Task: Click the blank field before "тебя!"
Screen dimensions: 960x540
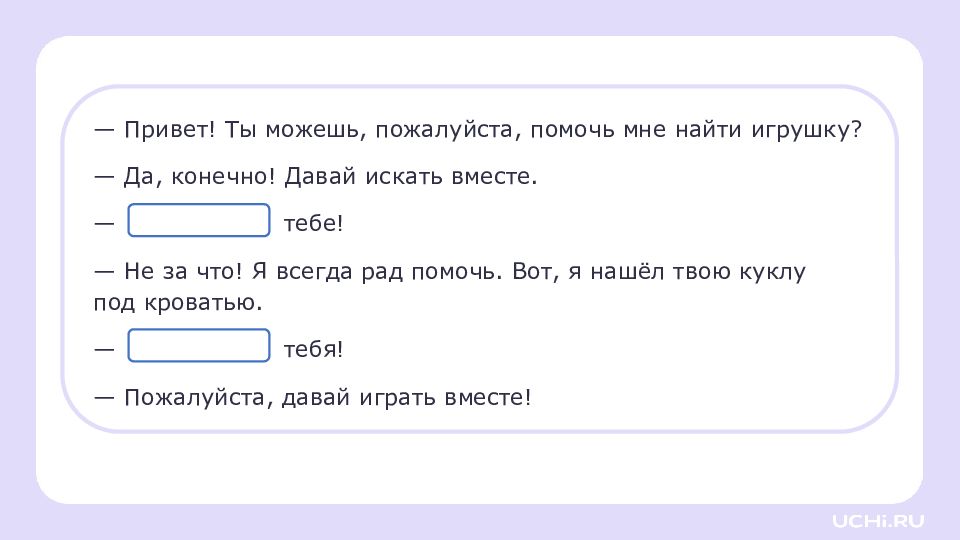Action: 198,346
